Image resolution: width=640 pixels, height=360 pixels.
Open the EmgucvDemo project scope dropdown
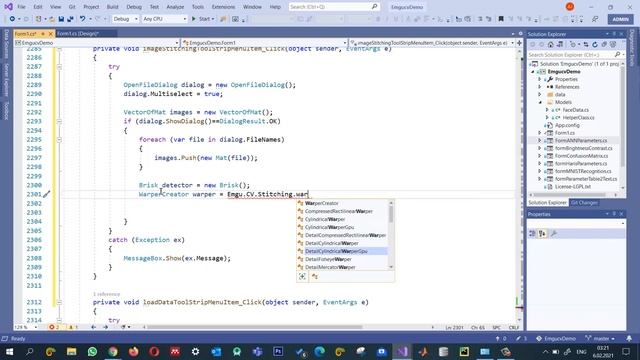coord(97,42)
